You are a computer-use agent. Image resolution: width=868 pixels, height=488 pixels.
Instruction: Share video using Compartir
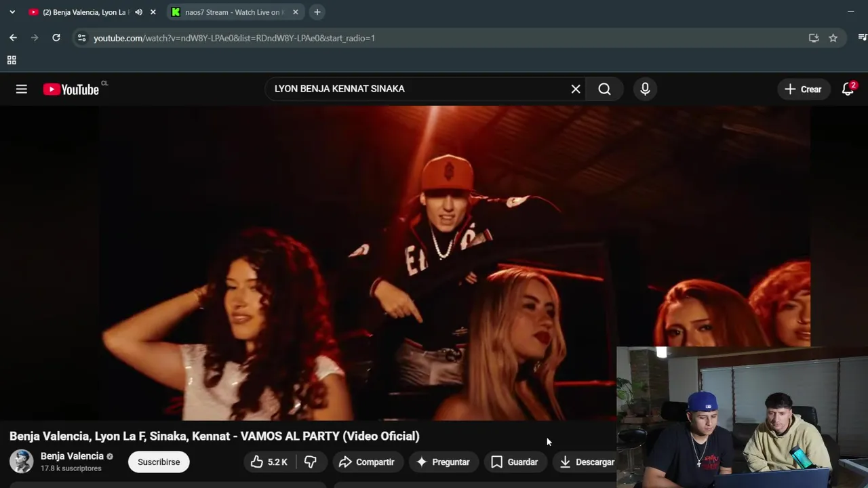[367, 462]
